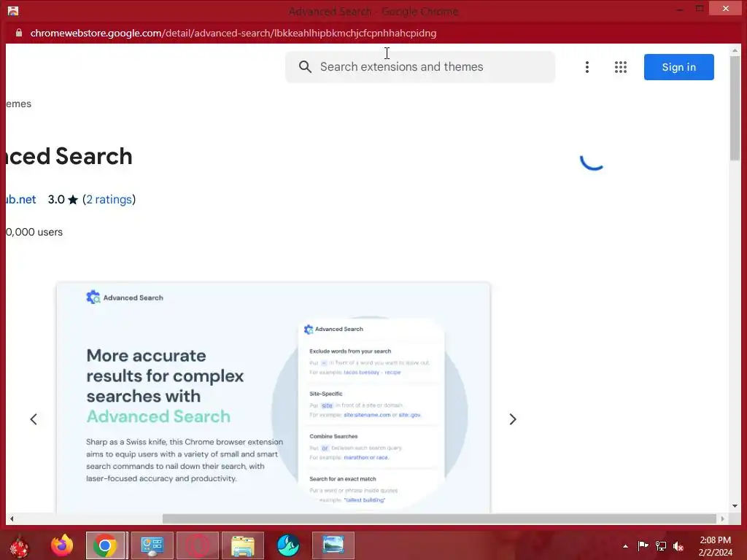Click the chromewebstore URL in the address bar
Image resolution: width=747 pixels, height=560 pixels.
point(233,33)
